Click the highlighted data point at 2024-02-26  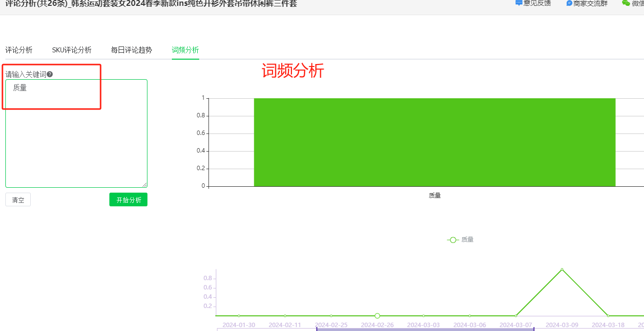[x=376, y=316]
